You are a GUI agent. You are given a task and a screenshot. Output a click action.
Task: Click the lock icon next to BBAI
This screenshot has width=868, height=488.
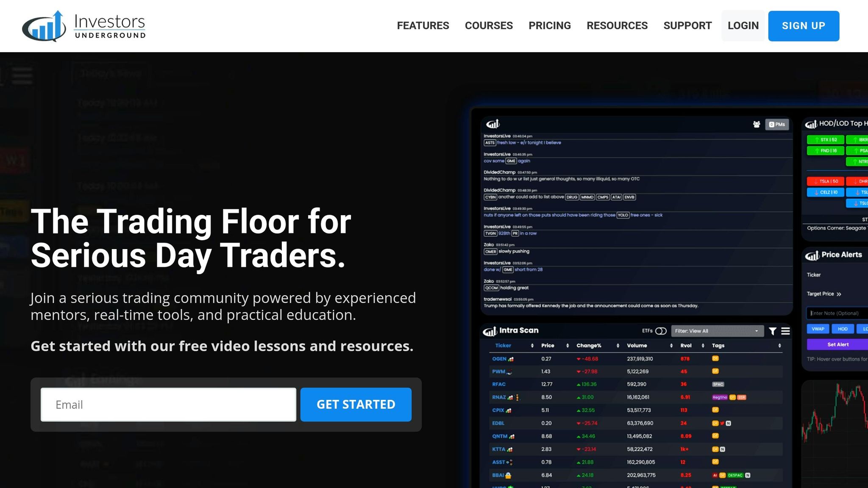click(507, 475)
